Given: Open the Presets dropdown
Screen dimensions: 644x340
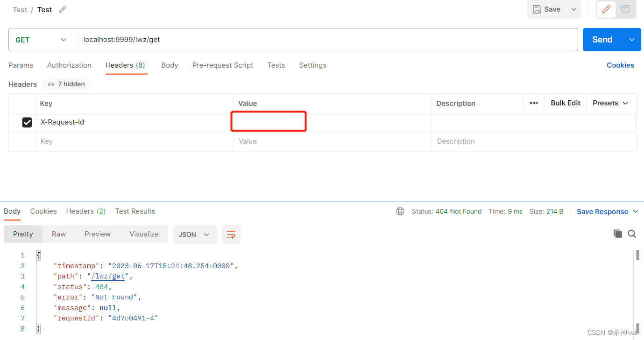Looking at the screenshot, I should coord(610,103).
